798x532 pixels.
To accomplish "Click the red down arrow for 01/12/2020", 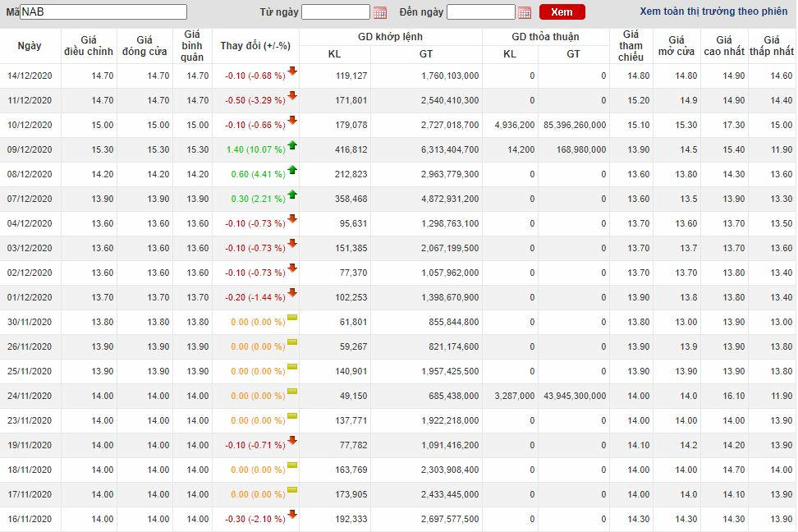I will click(x=292, y=293).
